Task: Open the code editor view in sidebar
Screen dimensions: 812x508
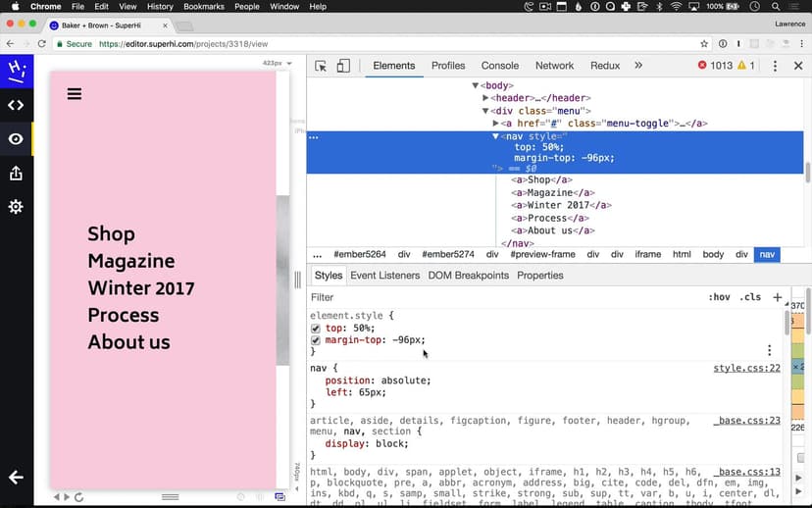Action: [16, 105]
